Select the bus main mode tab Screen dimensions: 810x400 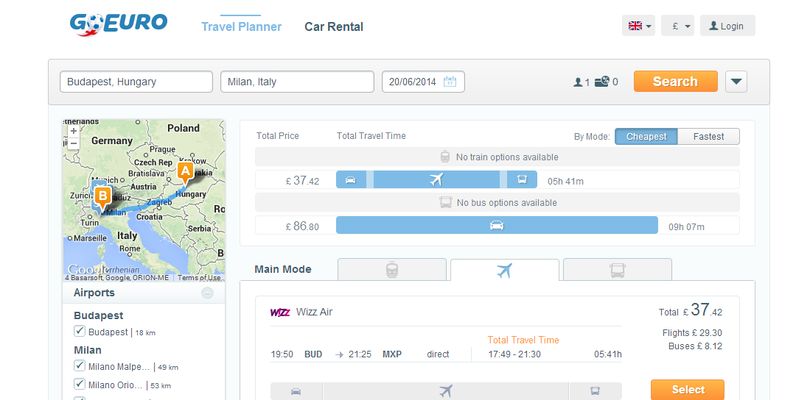[617, 270]
